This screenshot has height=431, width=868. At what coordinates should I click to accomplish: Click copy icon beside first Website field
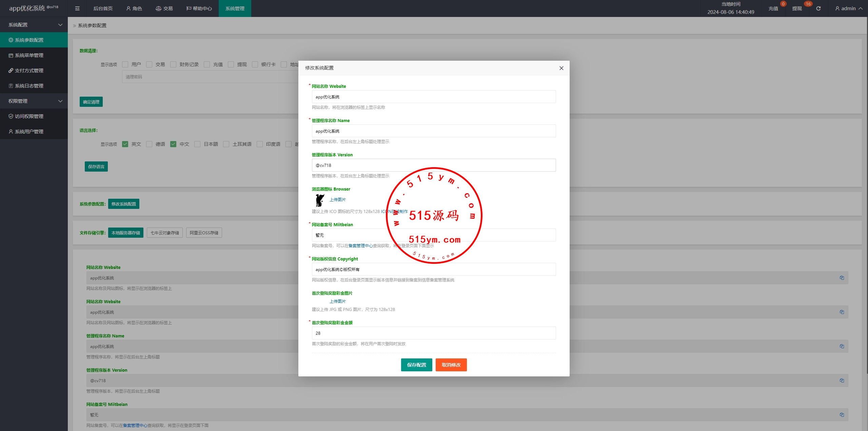(x=842, y=278)
